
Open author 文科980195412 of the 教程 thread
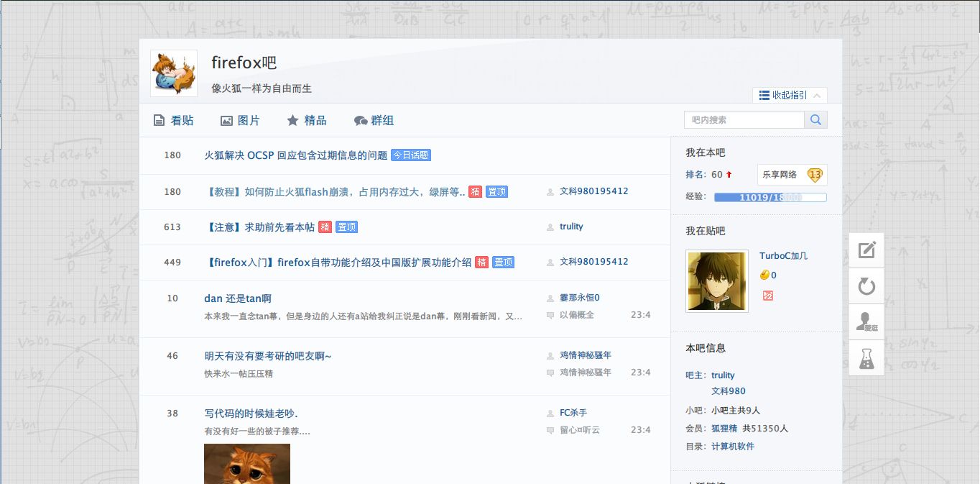pyautogui.click(x=594, y=191)
